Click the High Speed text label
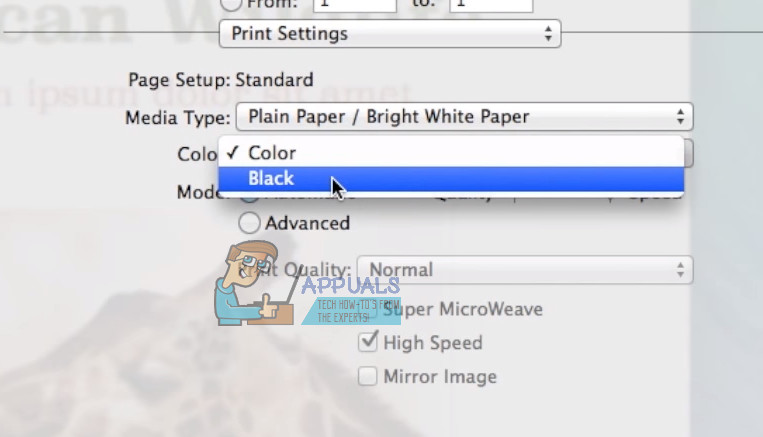Viewport: 763px width, 437px height. pyautogui.click(x=433, y=343)
